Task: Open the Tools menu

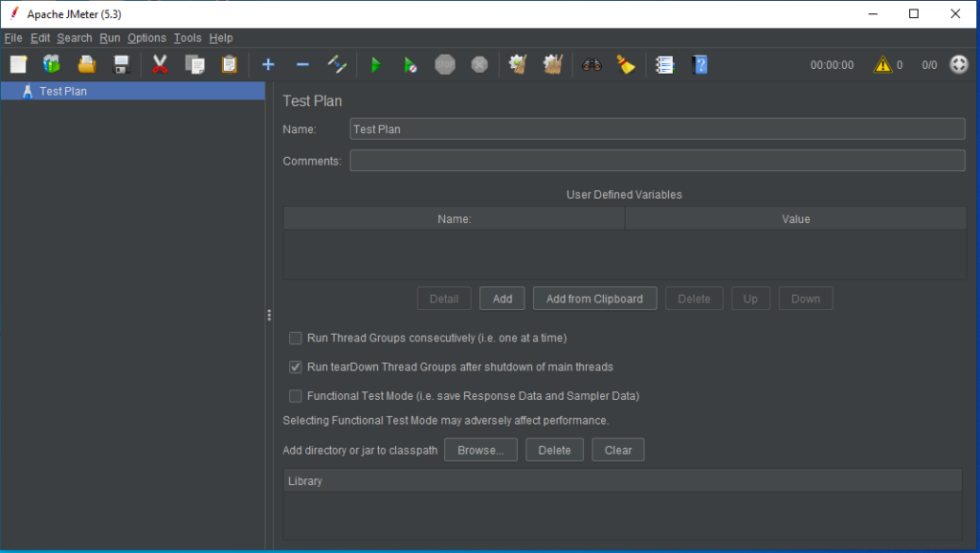Action: 188,38
